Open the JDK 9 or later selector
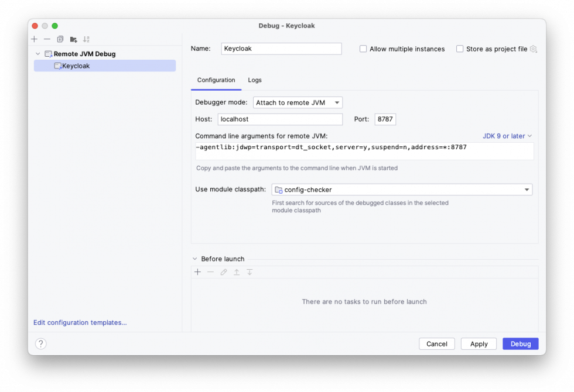 [x=506, y=136]
